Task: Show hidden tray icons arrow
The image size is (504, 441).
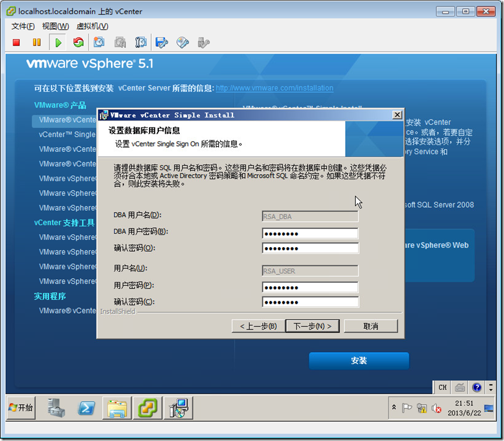Action: click(x=394, y=407)
